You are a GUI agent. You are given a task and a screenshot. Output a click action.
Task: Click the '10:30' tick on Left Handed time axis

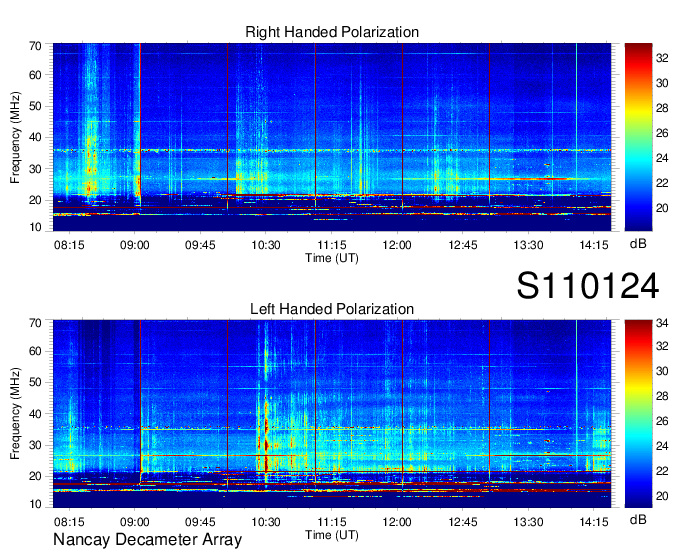pos(266,522)
